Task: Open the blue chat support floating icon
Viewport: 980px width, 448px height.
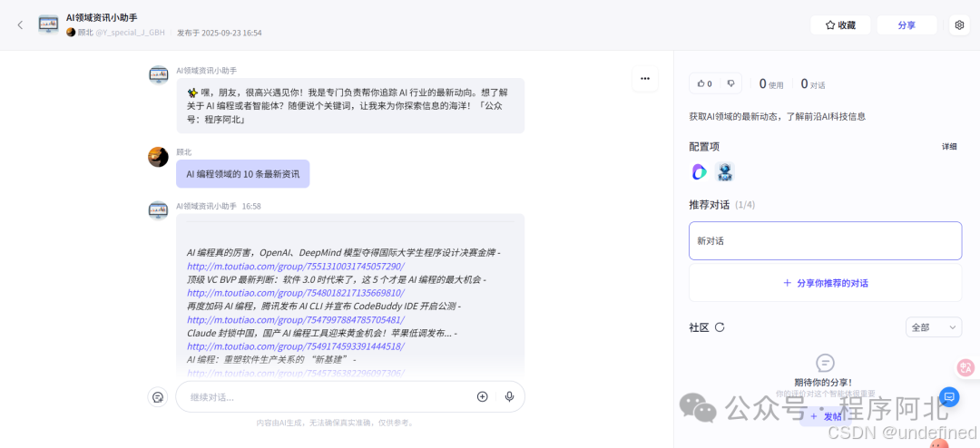Action: 949,397
